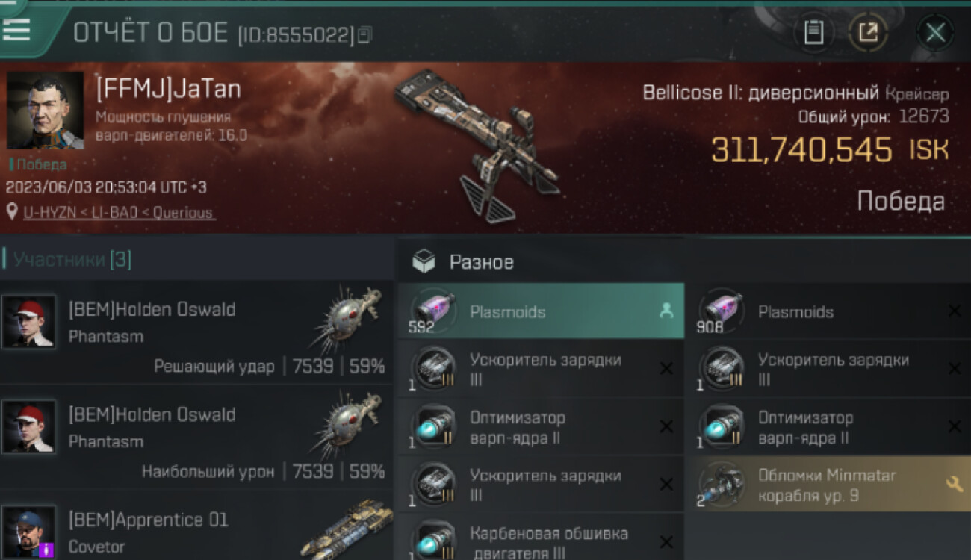Close the battle report window
Viewport: 971px width, 560px height.
[x=935, y=32]
